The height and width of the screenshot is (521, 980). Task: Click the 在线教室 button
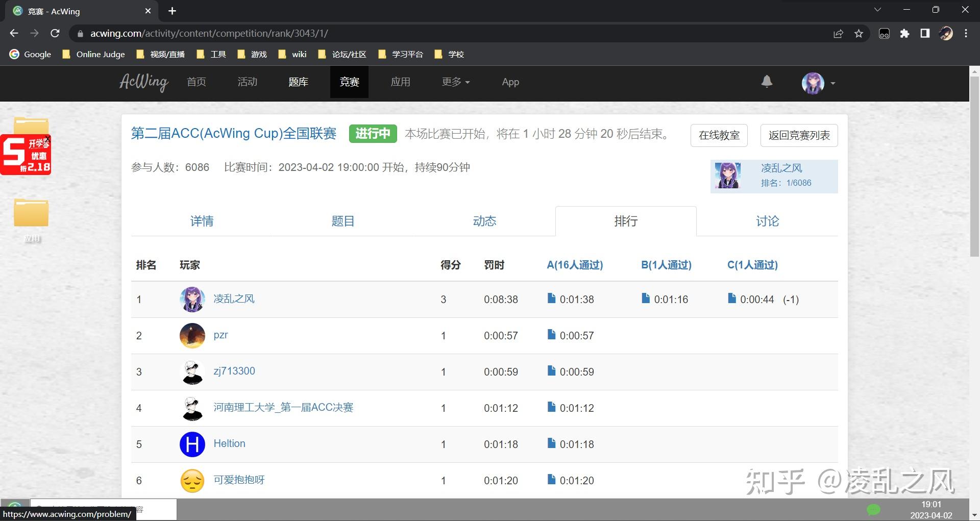coord(718,135)
